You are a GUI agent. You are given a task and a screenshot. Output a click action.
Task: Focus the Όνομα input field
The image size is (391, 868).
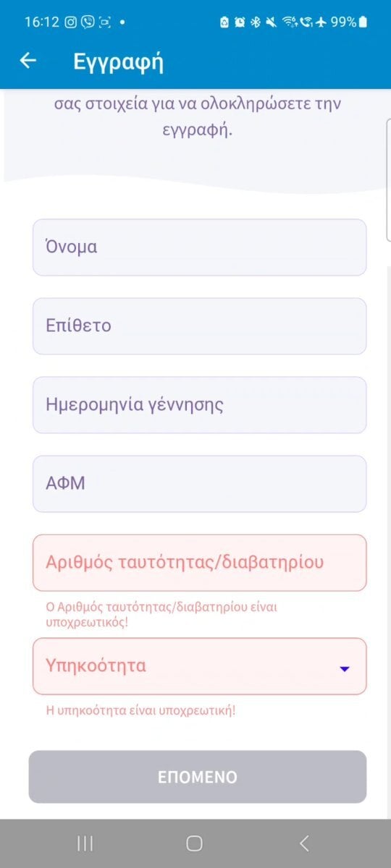pyautogui.click(x=200, y=247)
